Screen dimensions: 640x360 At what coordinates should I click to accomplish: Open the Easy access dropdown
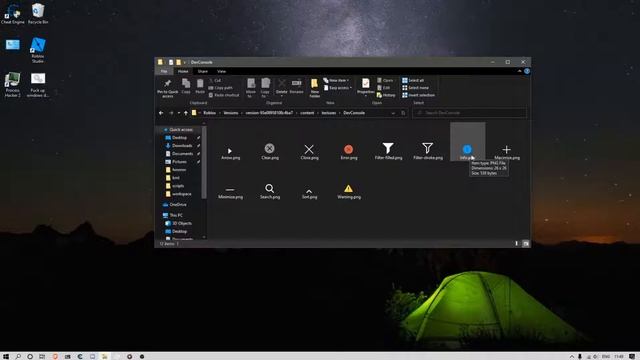pyautogui.click(x=338, y=88)
